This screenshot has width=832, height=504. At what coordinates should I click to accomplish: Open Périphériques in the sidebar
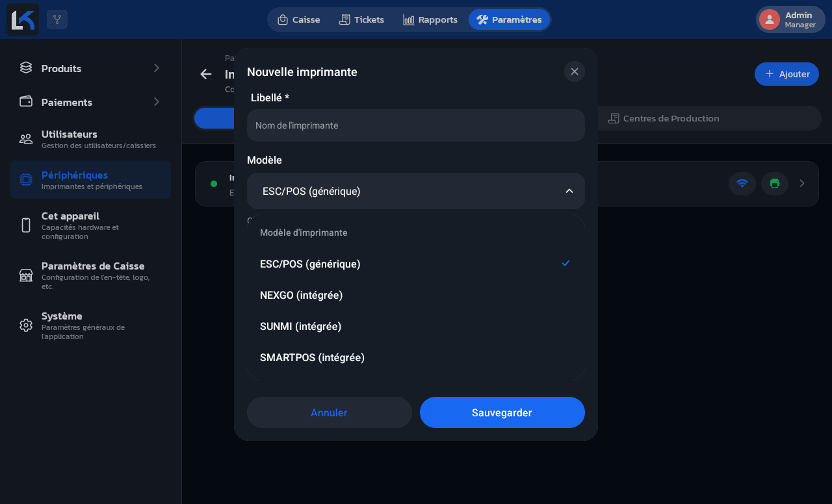click(90, 180)
